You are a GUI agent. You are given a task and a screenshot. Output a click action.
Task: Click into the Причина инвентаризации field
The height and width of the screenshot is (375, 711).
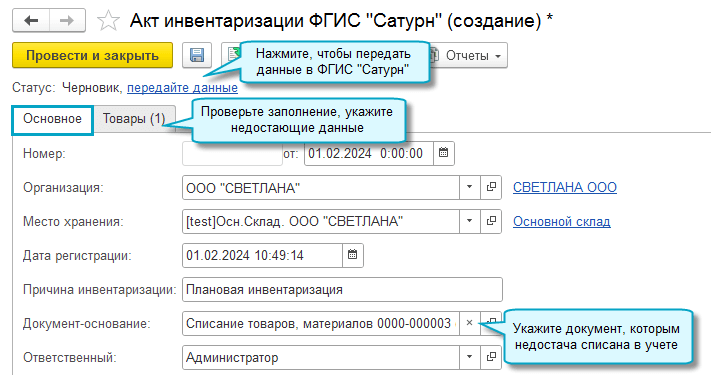342,289
